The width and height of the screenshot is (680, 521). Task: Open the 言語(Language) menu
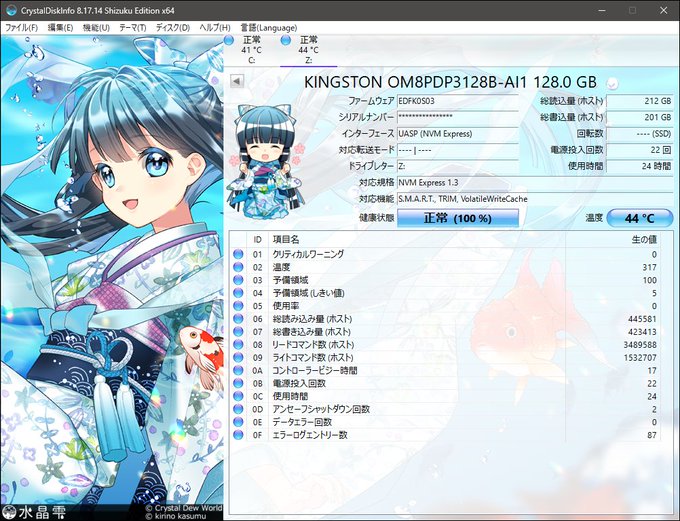(269, 28)
